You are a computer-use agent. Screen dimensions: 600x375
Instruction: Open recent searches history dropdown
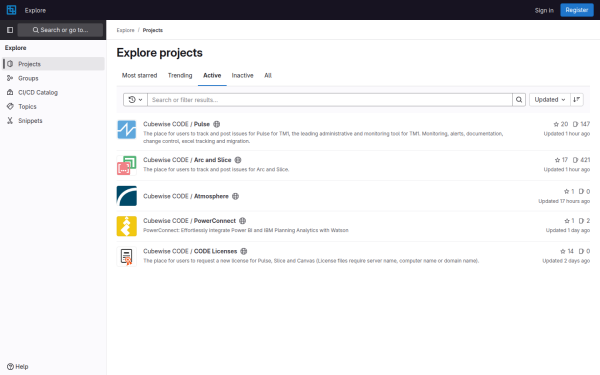click(135, 99)
